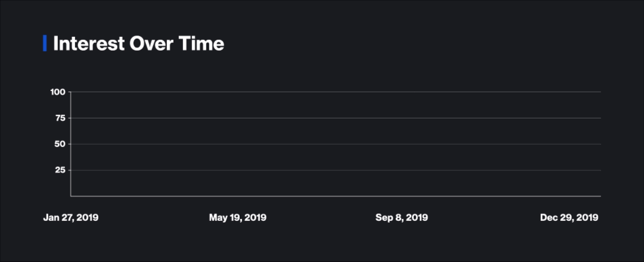
Task: Select the 25 label on the y-axis
Action: 60,170
